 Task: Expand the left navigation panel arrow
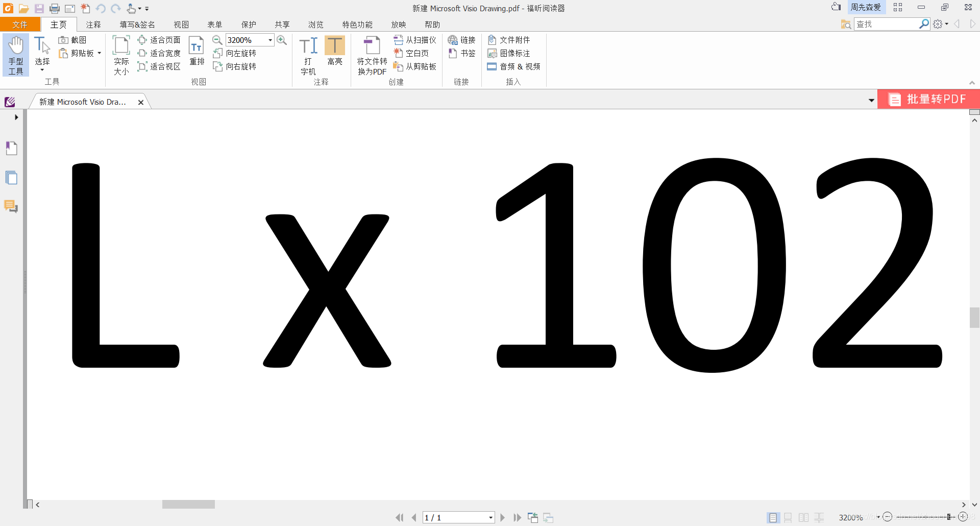tap(16, 117)
